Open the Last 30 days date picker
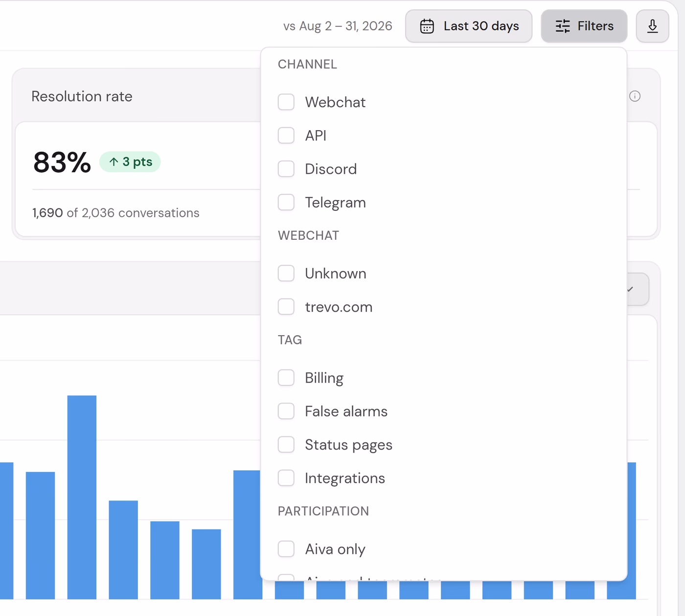Screen dimensions: 685x616 [469, 26]
